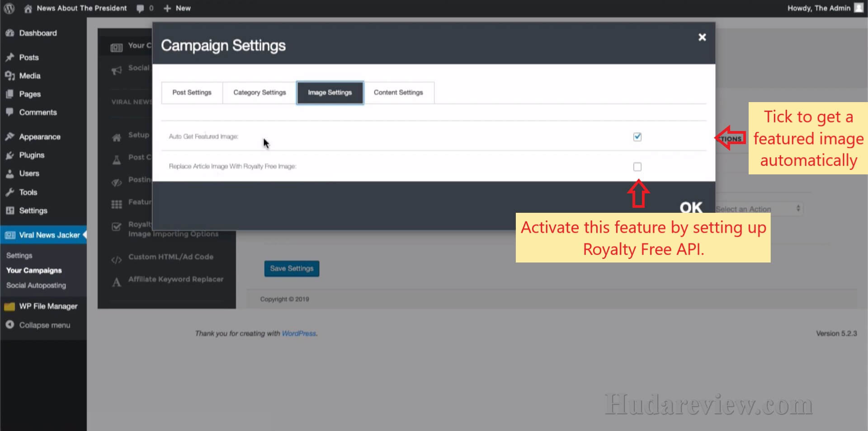
Task: Click Replace Article Image With Royalty Free label
Action: (x=232, y=166)
